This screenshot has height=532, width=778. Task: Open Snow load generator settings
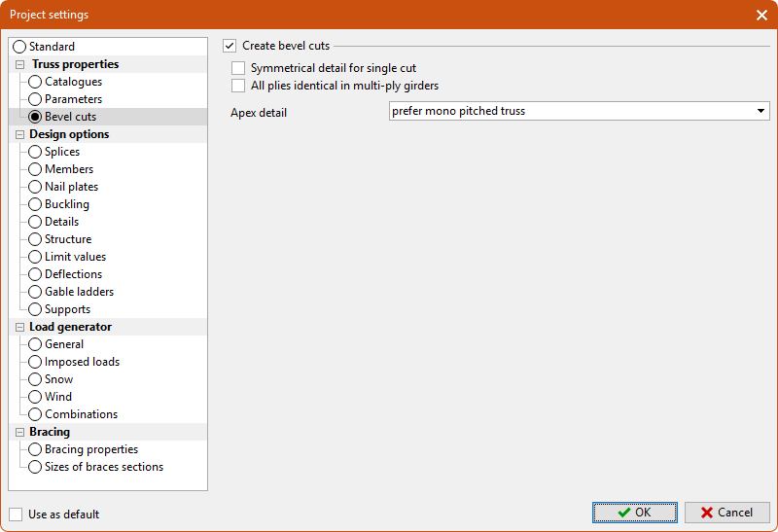(36, 379)
